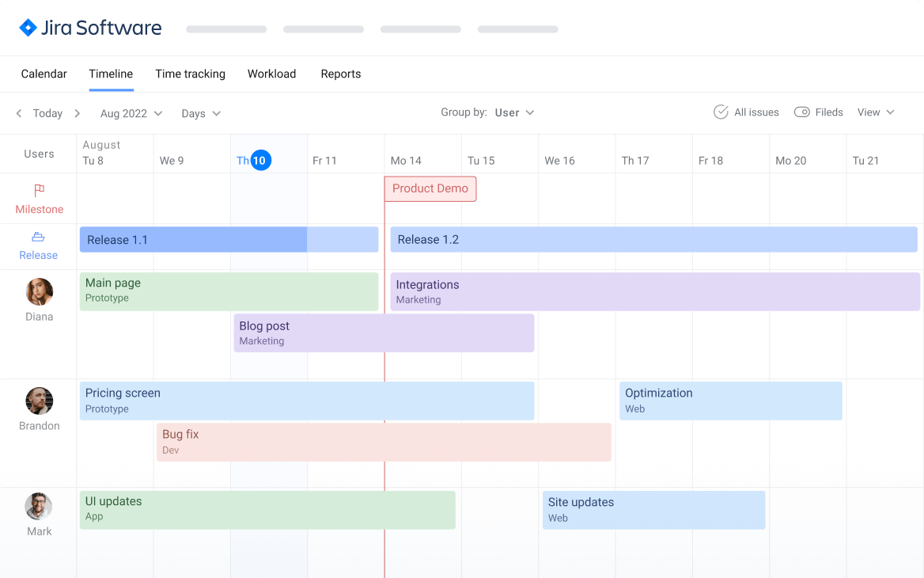This screenshot has height=578, width=924.
Task: Open Mark's profile avatar
Action: pyautogui.click(x=39, y=506)
